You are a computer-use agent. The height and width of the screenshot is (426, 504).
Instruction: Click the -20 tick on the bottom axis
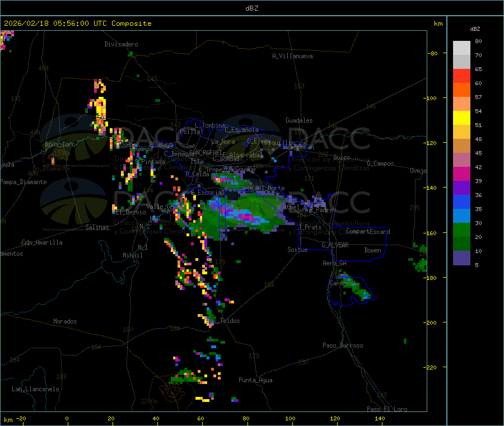[x=21, y=418]
